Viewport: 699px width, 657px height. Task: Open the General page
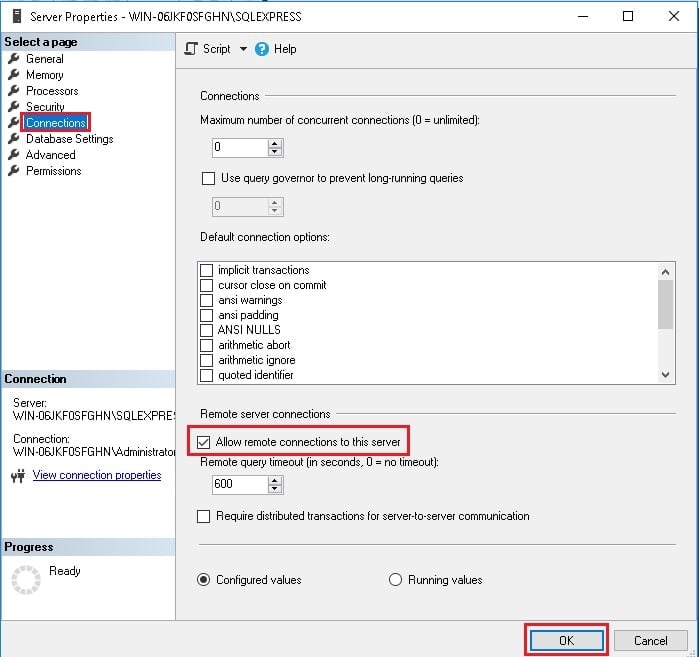click(x=45, y=59)
